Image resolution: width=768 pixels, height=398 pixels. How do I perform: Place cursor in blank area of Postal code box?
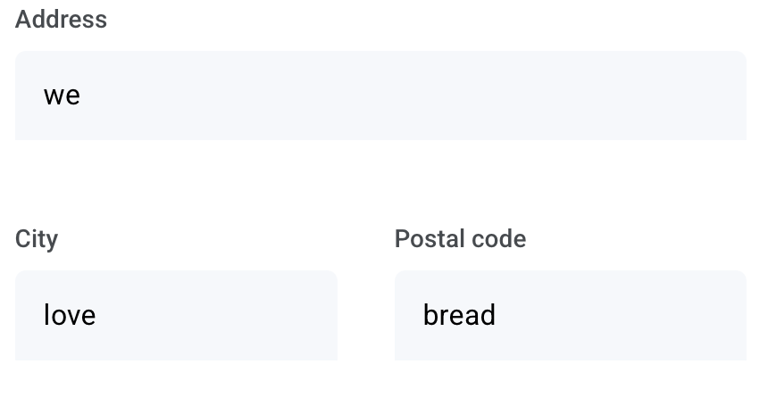click(620, 315)
